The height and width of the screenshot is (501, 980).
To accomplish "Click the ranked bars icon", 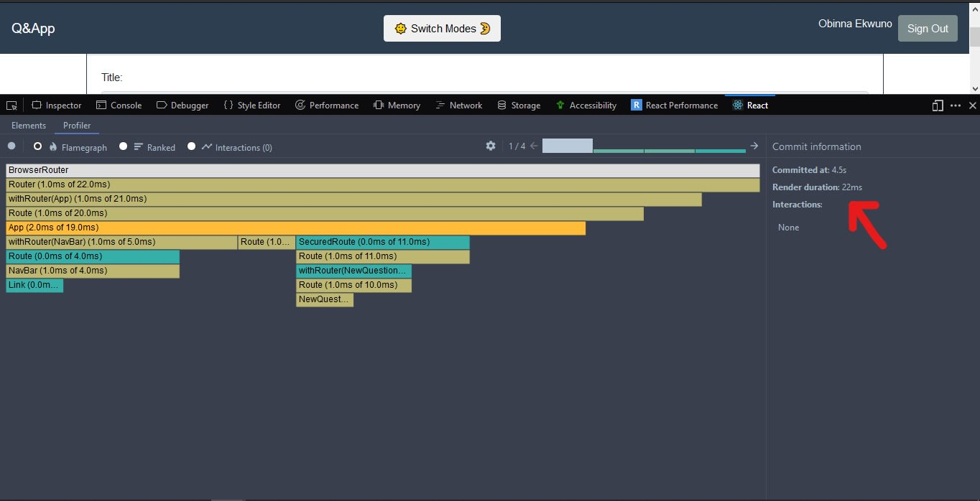I will (x=139, y=146).
